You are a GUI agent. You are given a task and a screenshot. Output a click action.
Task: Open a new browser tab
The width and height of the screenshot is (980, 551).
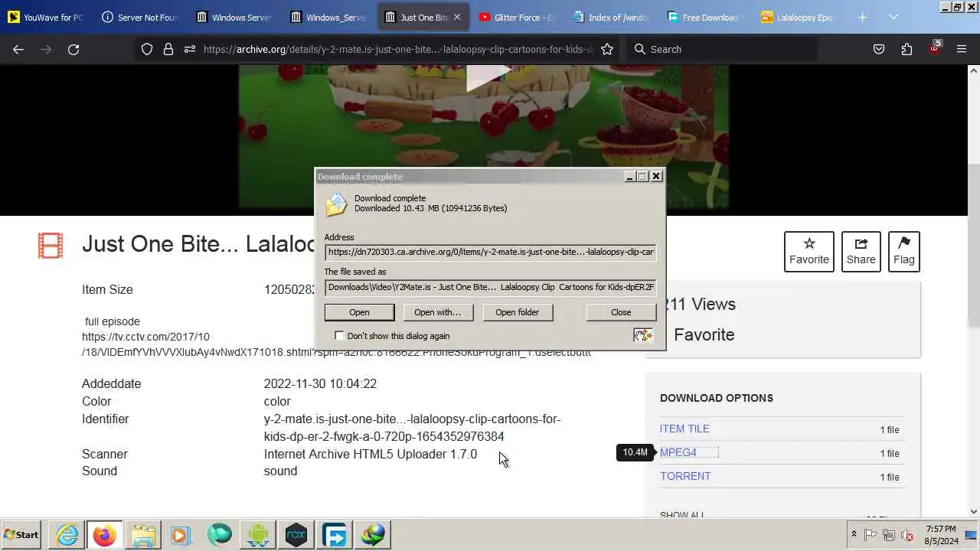pyautogui.click(x=862, y=17)
